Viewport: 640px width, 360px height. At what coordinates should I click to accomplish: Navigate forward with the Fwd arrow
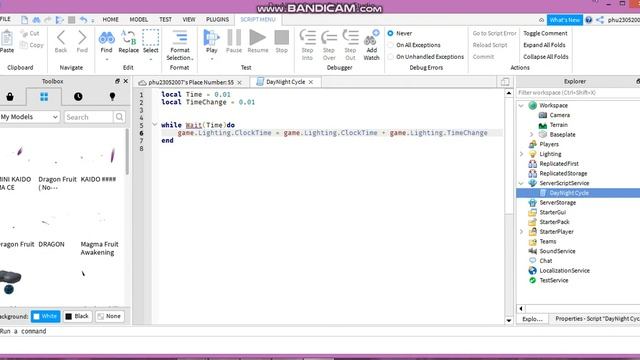coord(82,38)
